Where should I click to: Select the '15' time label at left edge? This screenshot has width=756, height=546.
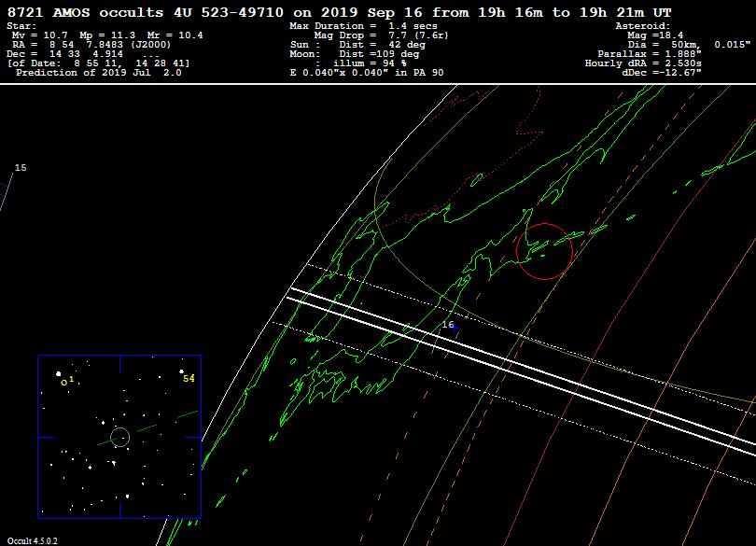tap(21, 168)
